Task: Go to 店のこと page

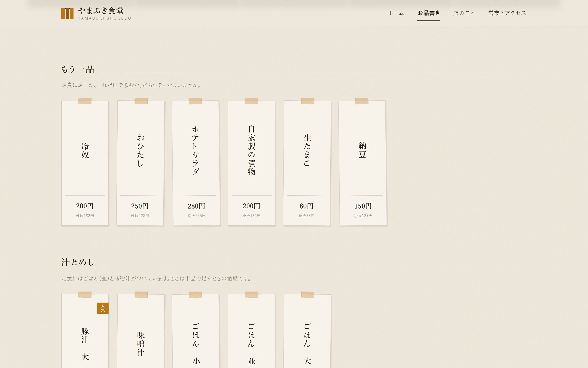Action: pos(464,13)
